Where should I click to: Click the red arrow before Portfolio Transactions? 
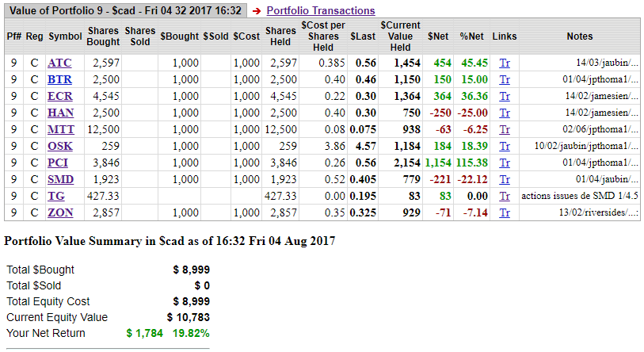point(256,11)
